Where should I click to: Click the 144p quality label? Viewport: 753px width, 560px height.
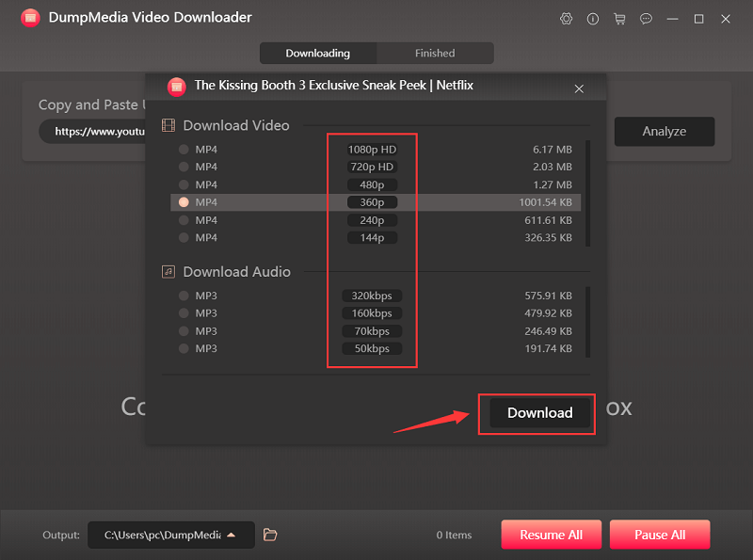372,237
